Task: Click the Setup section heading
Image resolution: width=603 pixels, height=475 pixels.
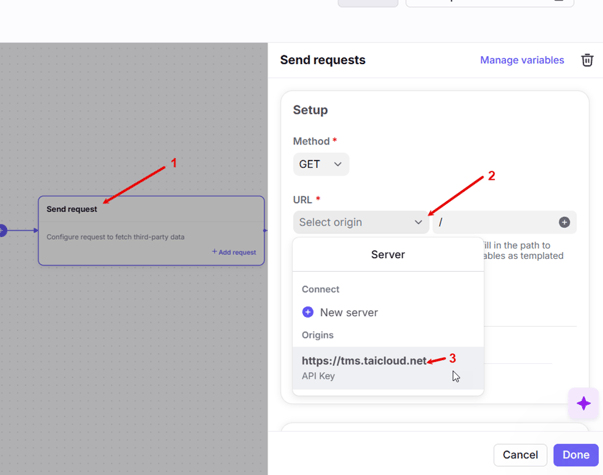Action: [310, 110]
